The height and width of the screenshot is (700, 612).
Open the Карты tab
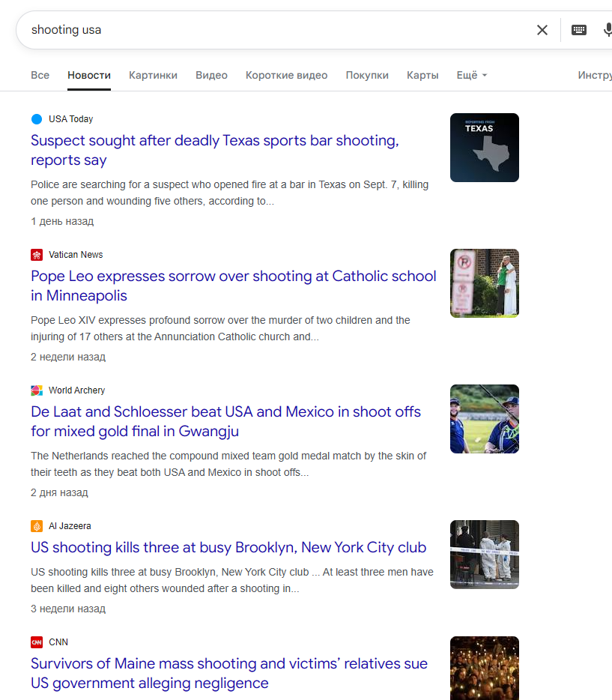click(x=422, y=75)
